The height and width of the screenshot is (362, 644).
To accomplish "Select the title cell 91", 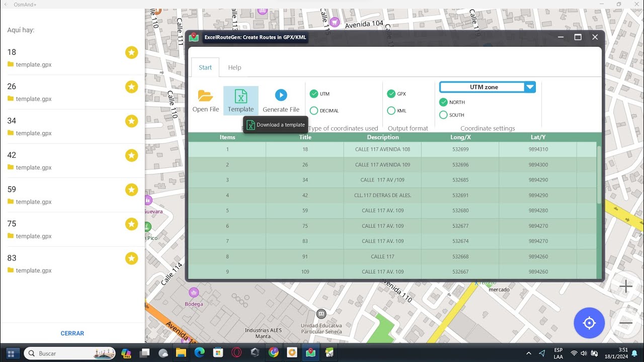I will pyautogui.click(x=305, y=256).
